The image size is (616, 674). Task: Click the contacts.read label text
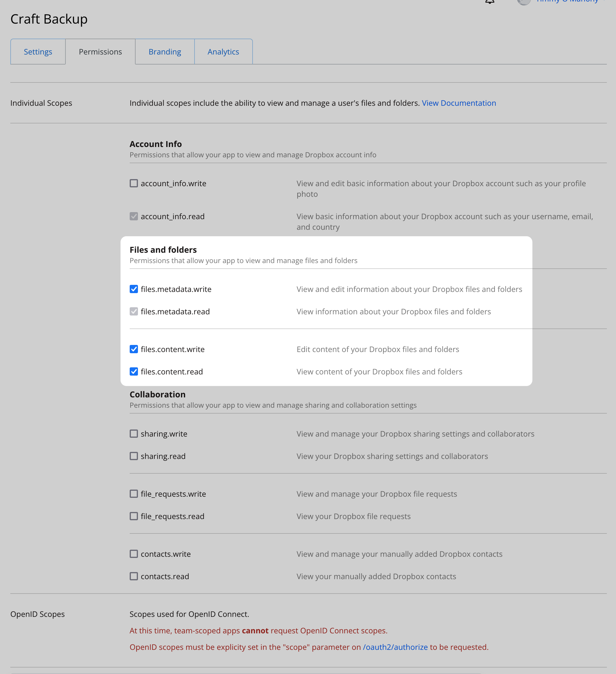click(x=165, y=576)
